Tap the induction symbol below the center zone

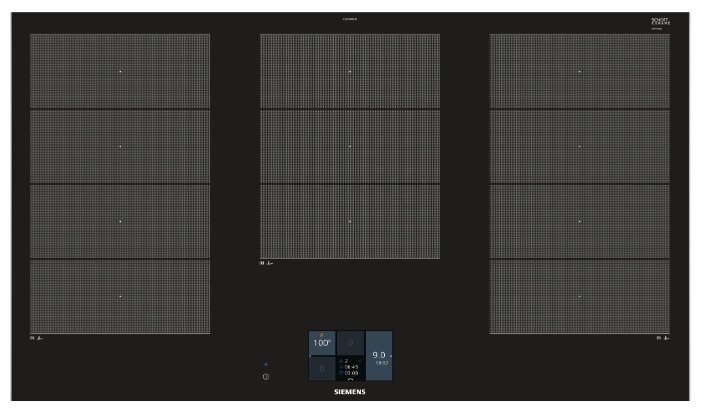266,264
